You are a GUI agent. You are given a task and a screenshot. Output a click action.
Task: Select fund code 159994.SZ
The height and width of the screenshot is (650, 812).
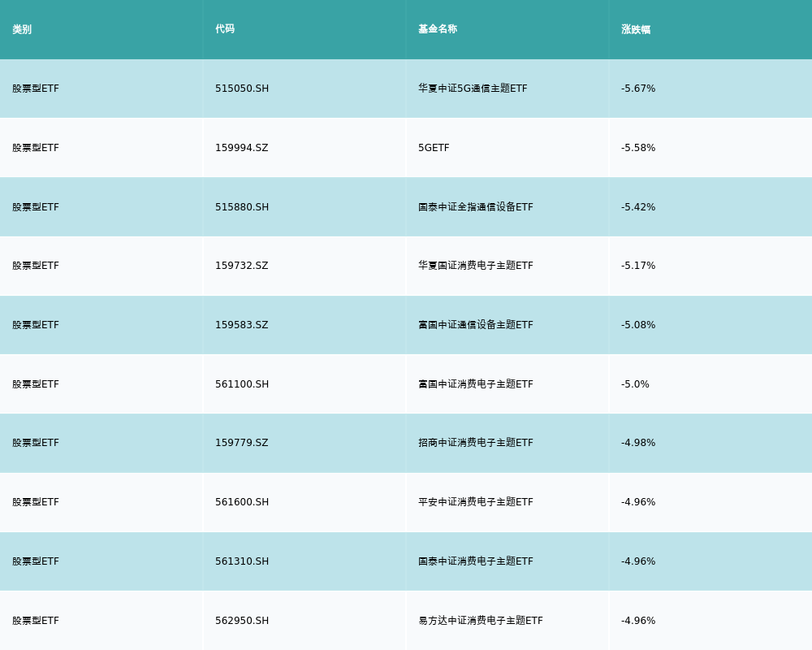(x=242, y=148)
